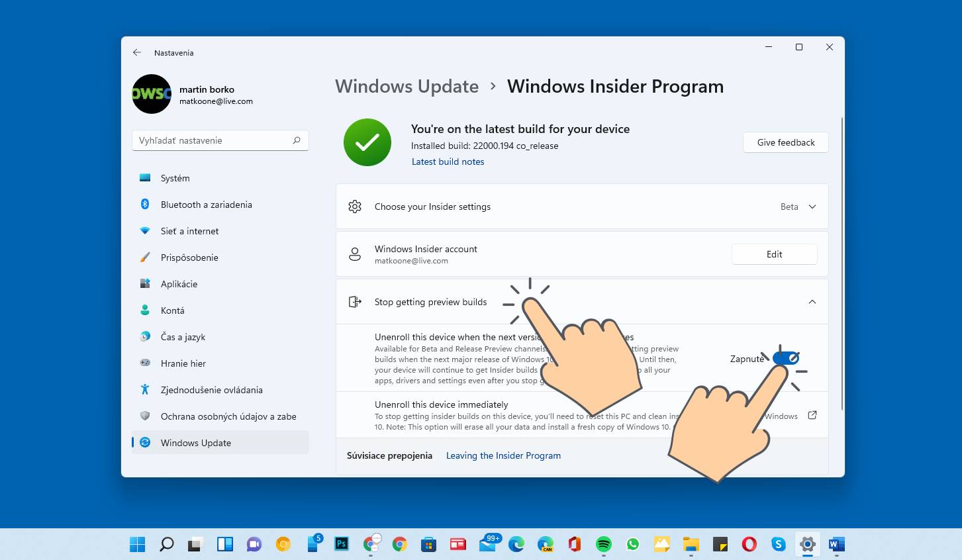The width and height of the screenshot is (962, 560).
Task: Click the Give feedback button
Action: click(x=786, y=142)
